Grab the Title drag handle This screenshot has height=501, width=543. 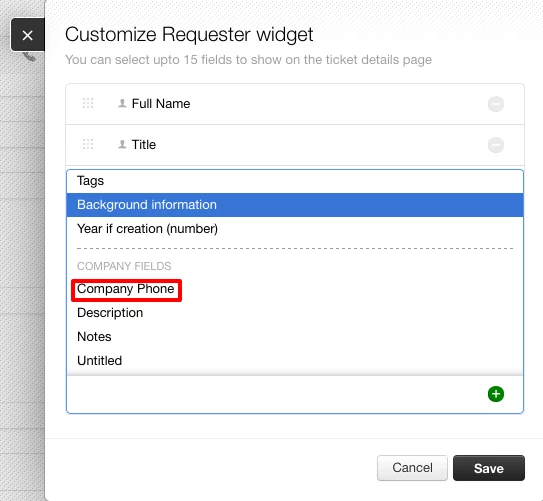click(88, 144)
